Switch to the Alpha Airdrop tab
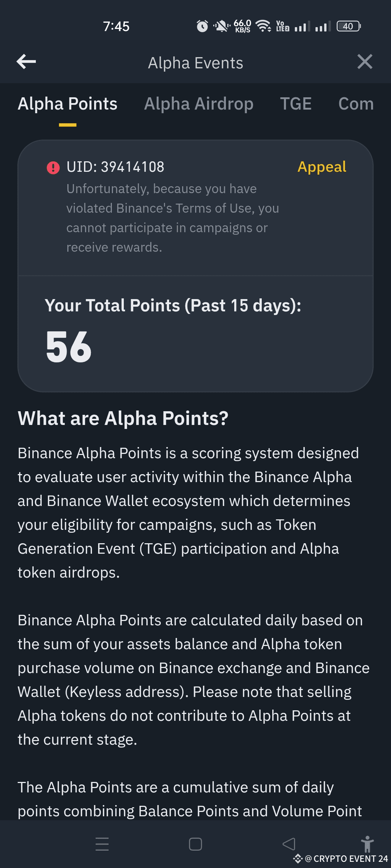 [199, 104]
